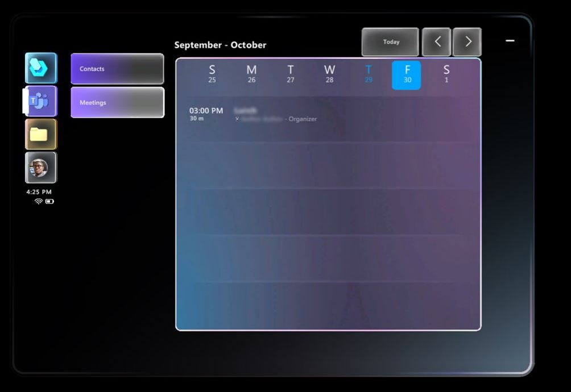Select Wednesday the 28th in the calendar

[329, 74]
